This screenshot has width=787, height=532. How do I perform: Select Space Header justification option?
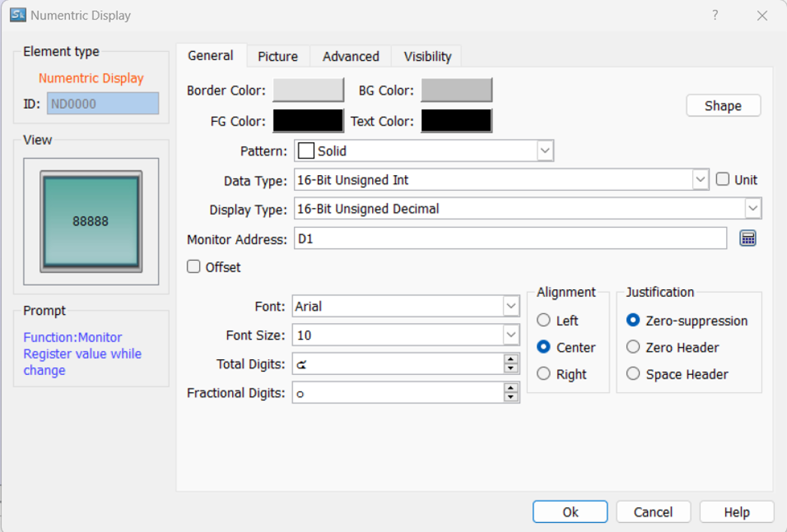(x=633, y=374)
